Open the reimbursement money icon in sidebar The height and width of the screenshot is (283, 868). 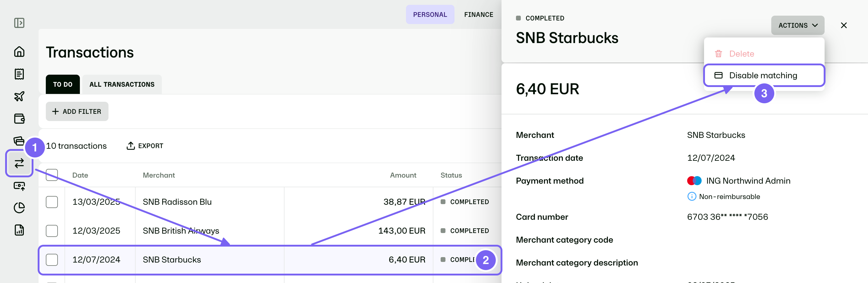click(19, 186)
